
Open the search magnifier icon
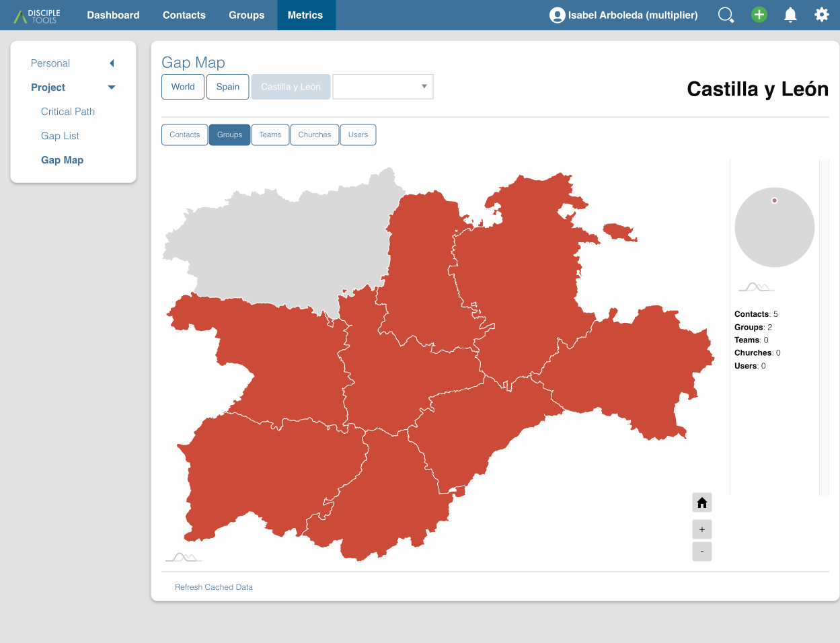726,15
